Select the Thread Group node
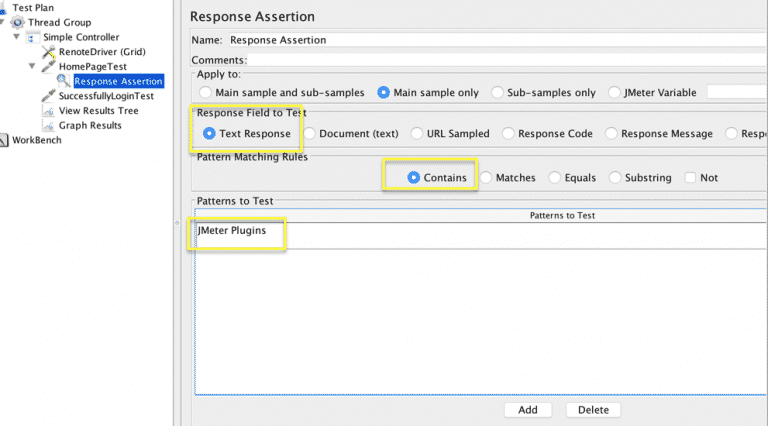 point(59,23)
